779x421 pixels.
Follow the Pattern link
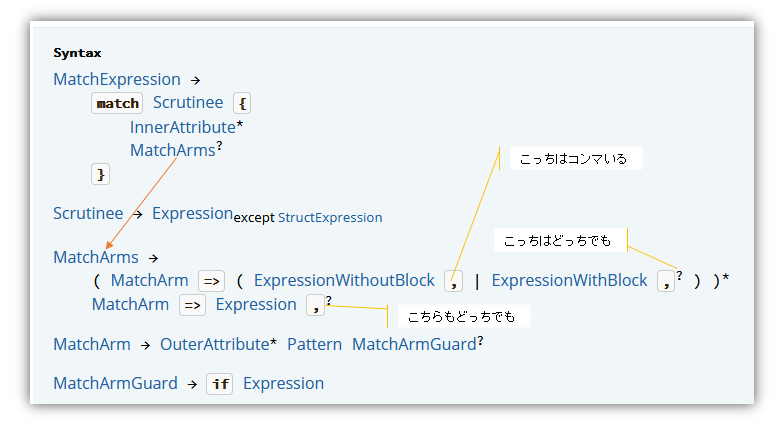click(315, 344)
